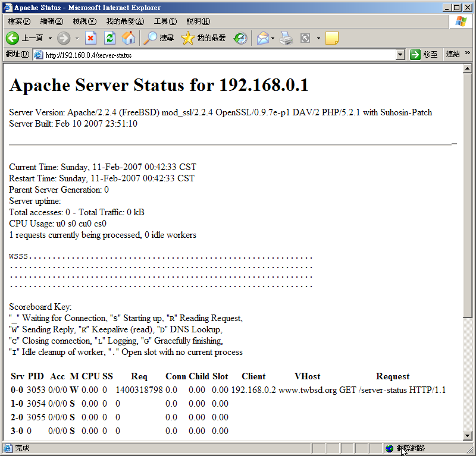Click the scrollbar down arrow

[468, 436]
